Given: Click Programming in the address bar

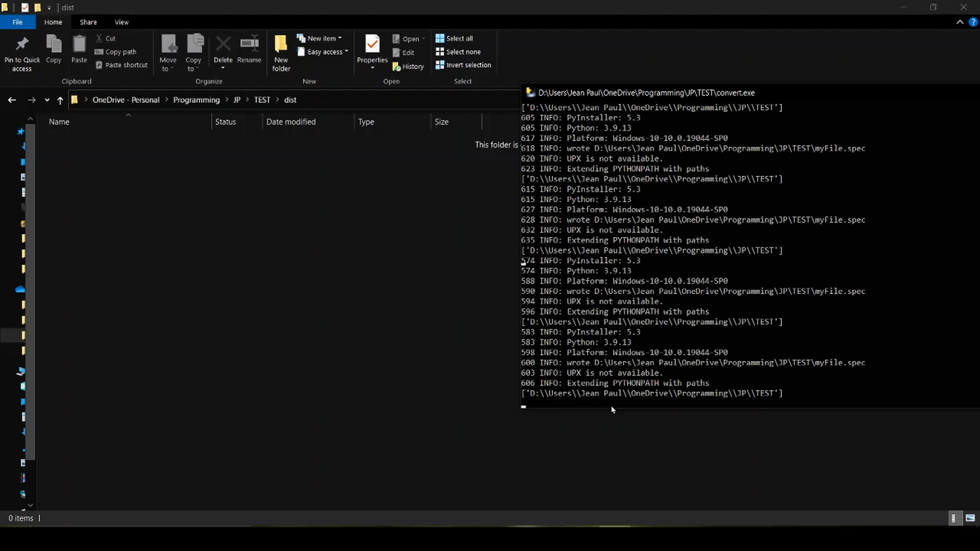Looking at the screenshot, I should [196, 100].
